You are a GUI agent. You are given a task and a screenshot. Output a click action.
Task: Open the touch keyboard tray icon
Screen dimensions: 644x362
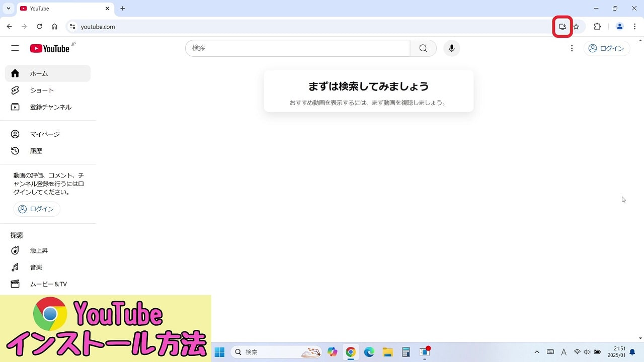(550, 352)
